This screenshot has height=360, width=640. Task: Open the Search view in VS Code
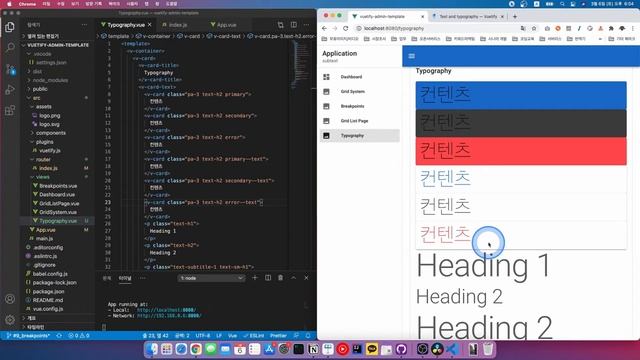coord(10,48)
